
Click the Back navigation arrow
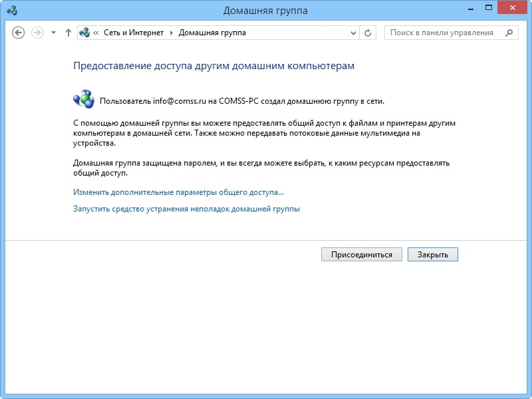[19, 33]
